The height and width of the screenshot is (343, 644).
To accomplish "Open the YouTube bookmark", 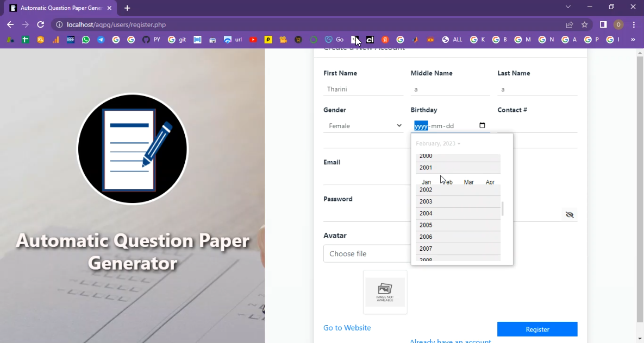I will (x=253, y=40).
